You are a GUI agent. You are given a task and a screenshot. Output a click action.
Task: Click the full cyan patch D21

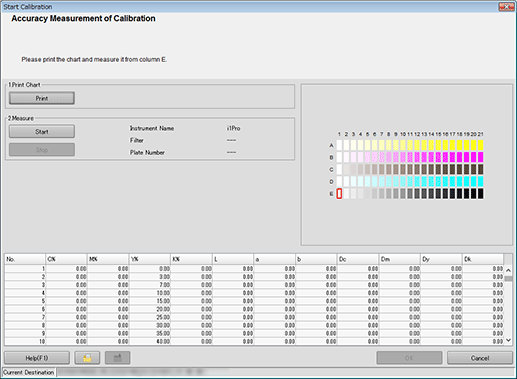480,181
